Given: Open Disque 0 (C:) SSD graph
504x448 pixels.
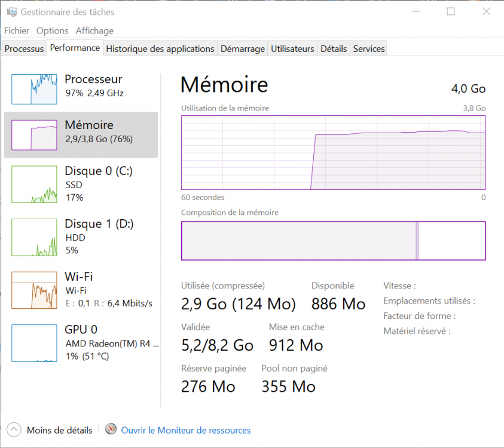Looking at the screenshot, I should tap(35, 185).
